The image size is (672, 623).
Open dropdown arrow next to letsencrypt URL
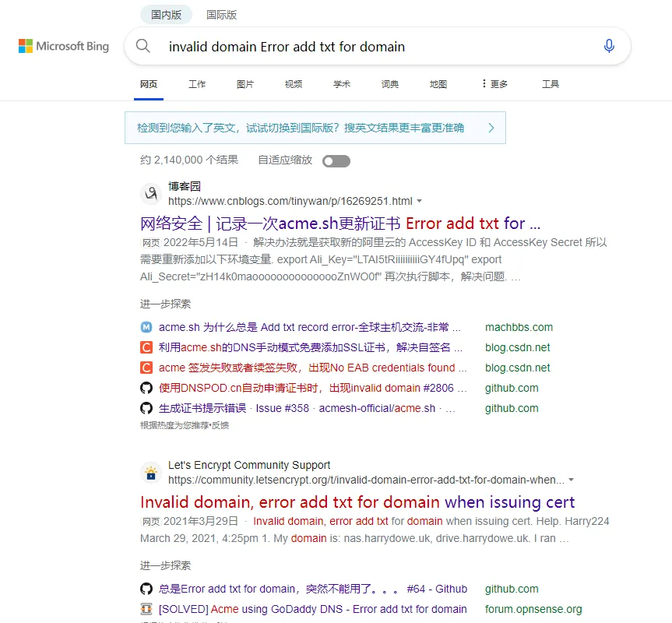point(572,480)
